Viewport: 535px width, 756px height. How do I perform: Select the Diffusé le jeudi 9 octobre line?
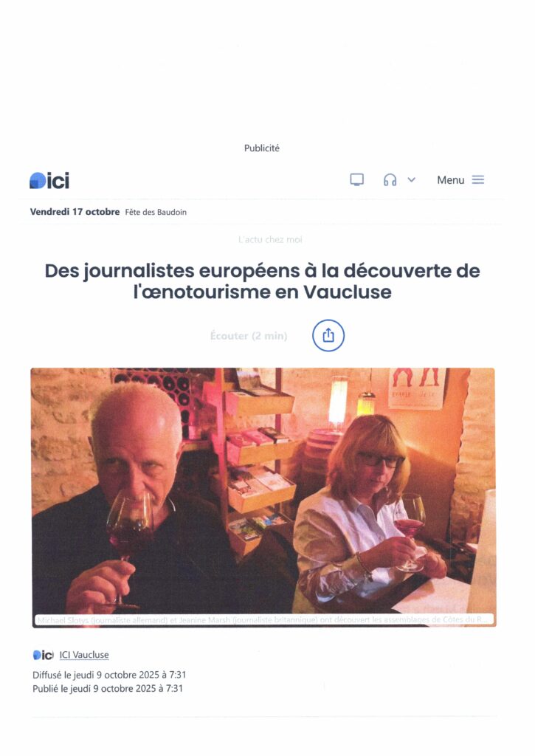coord(109,675)
